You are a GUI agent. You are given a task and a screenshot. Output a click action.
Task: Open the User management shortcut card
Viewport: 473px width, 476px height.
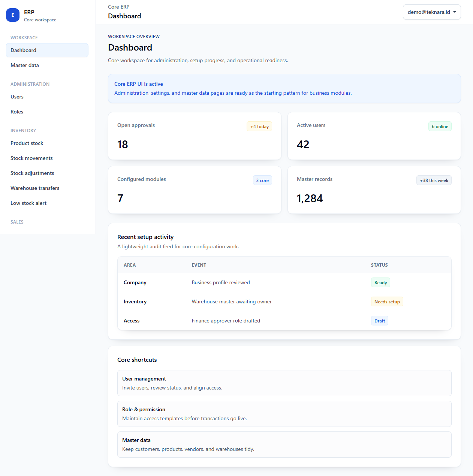click(284, 383)
